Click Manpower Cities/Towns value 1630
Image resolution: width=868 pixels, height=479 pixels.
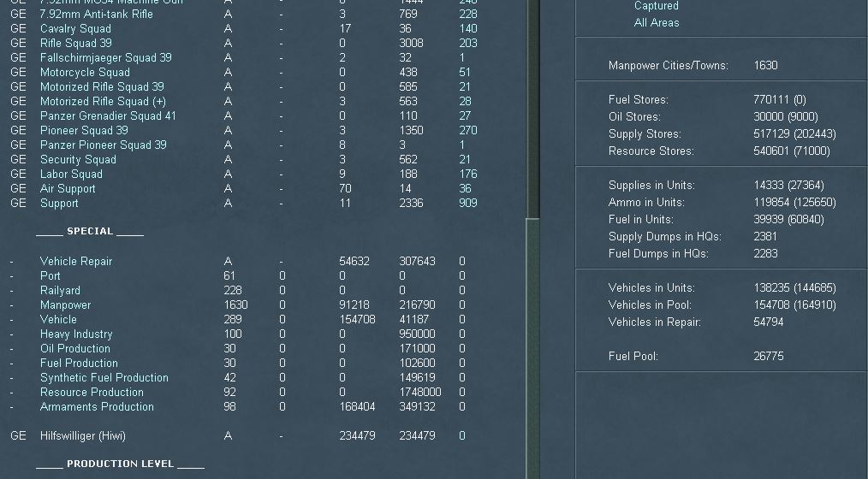(x=765, y=65)
